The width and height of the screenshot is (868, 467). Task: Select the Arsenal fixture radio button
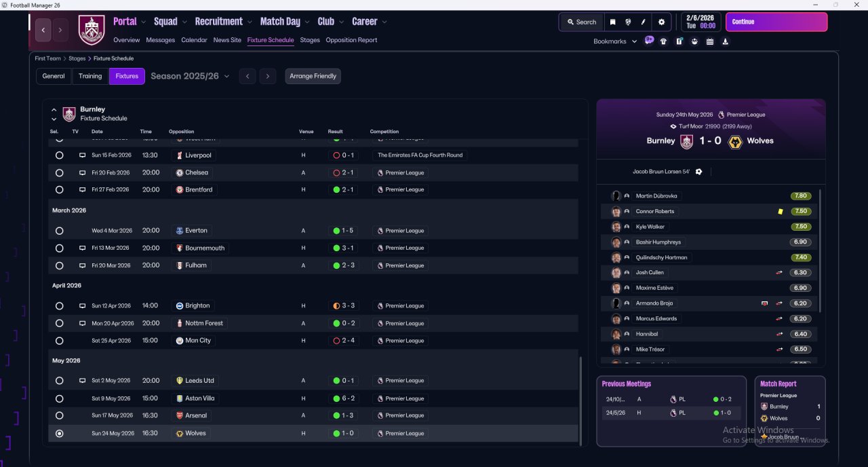pos(60,415)
